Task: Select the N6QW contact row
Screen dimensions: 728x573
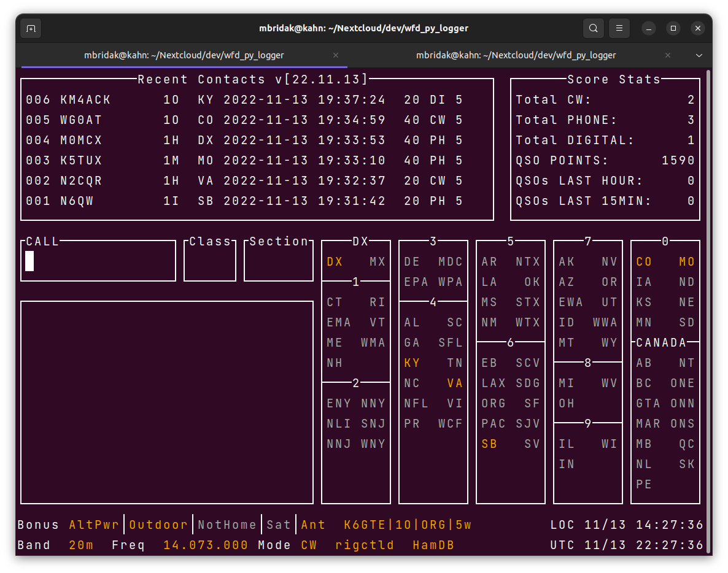Action: 244,201
